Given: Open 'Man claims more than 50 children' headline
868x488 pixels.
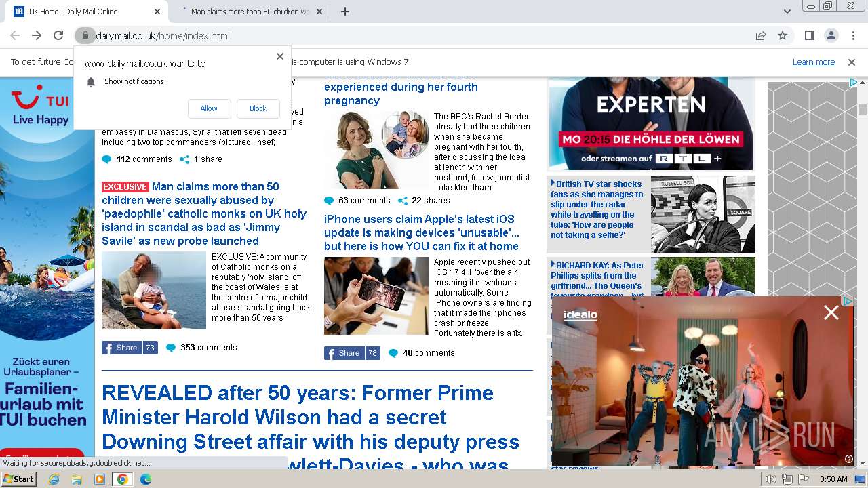Looking at the screenshot, I should coord(203,213).
